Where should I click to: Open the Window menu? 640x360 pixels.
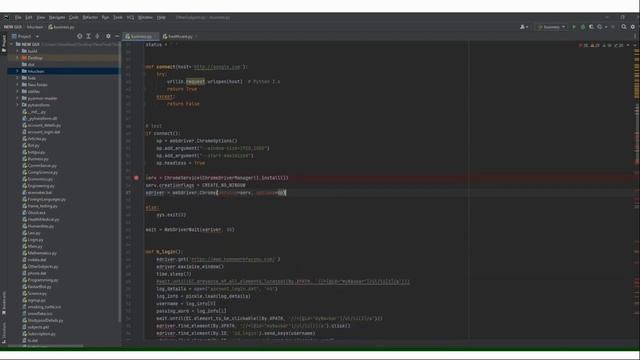[145, 18]
